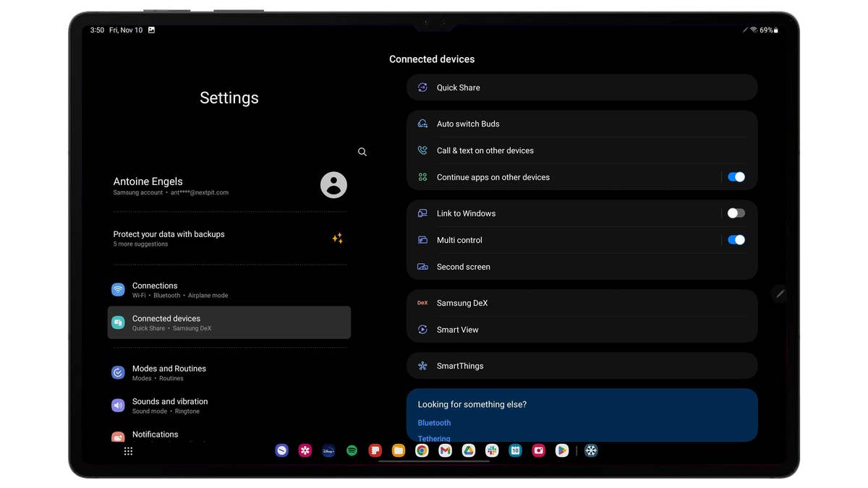The width and height of the screenshot is (868, 488).
Task: Launch Disney+ from the taskbar
Action: tap(328, 450)
